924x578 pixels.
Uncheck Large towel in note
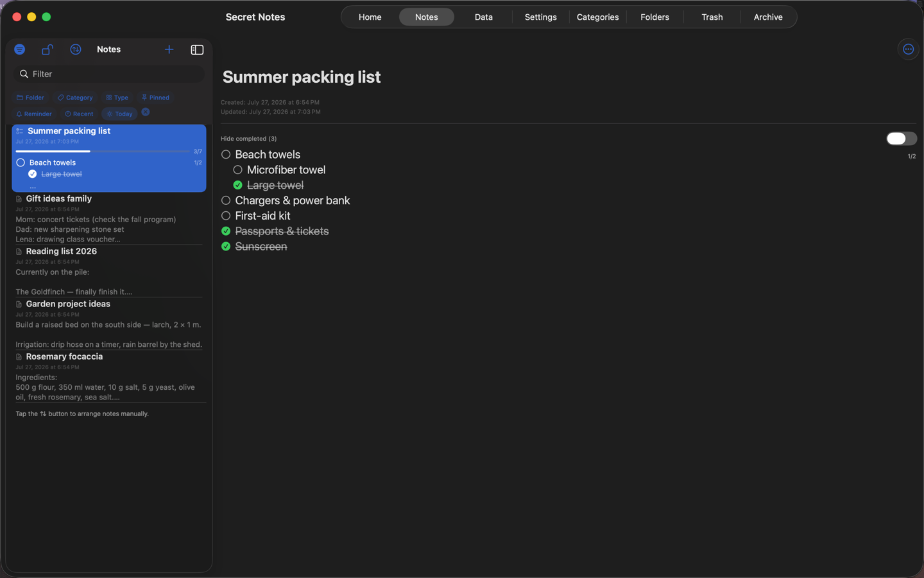tap(237, 186)
